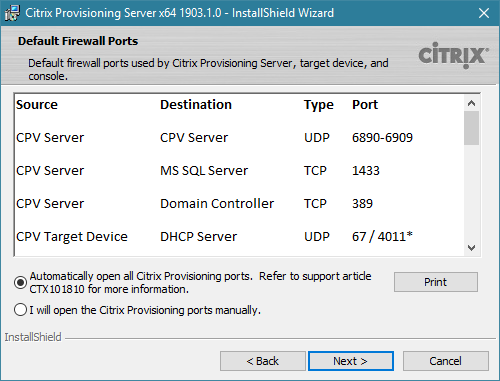
Task: Select the Domain Controller destination cell
Action: [217, 203]
